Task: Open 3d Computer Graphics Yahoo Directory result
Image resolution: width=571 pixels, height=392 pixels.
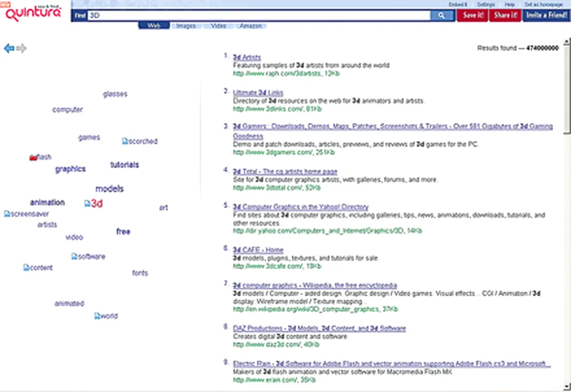Action: click(x=301, y=207)
